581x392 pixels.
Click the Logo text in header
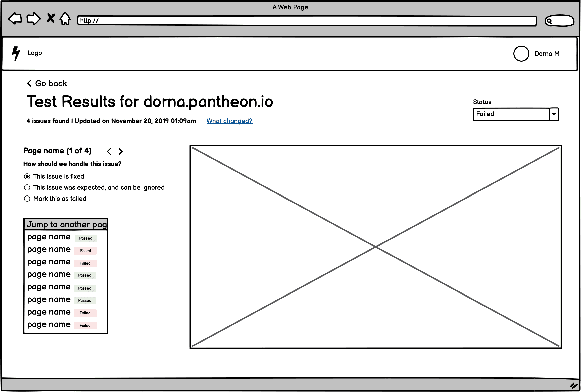35,53
